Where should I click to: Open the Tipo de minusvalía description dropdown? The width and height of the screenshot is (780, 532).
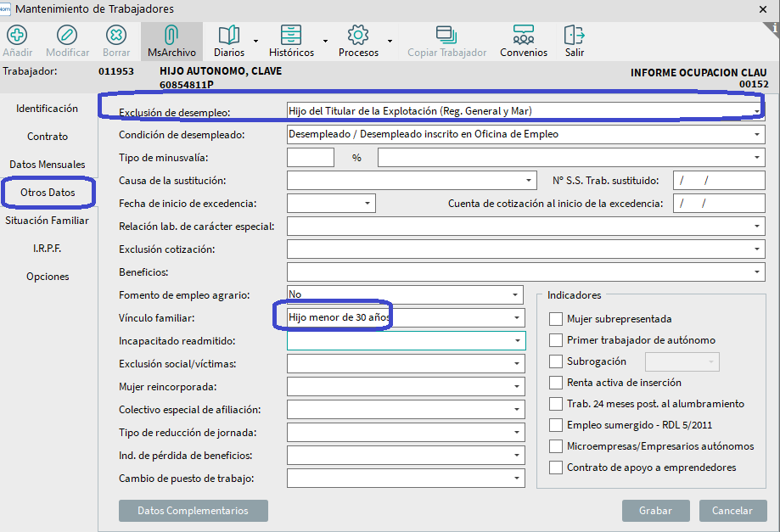[x=571, y=158]
